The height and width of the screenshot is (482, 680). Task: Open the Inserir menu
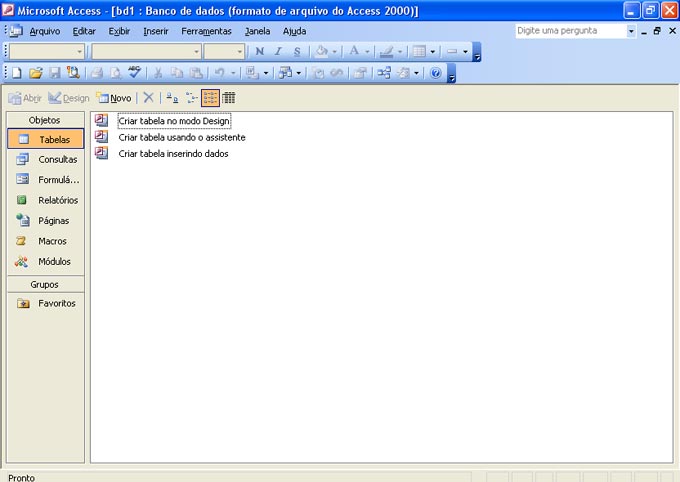click(156, 31)
